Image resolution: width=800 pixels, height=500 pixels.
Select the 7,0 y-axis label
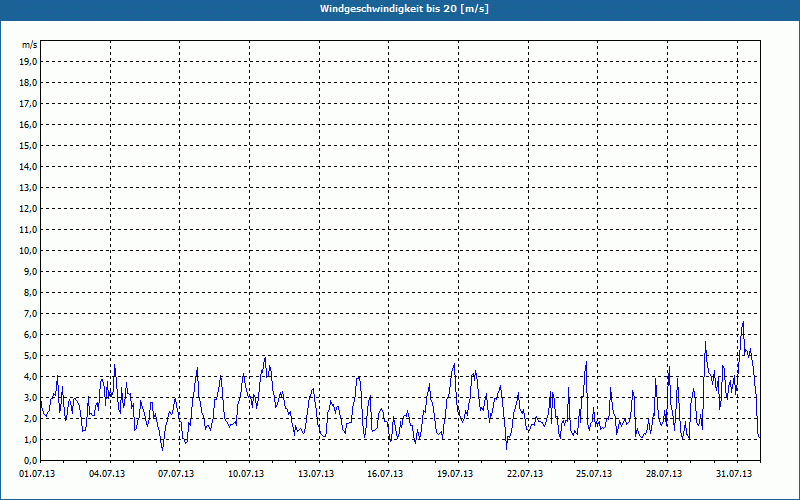(30, 313)
